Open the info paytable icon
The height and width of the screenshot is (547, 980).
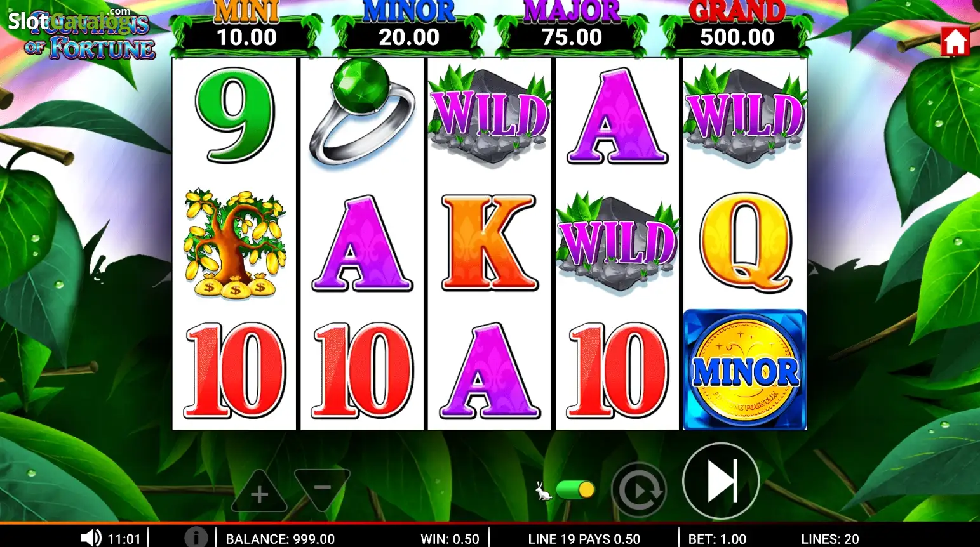(x=196, y=537)
